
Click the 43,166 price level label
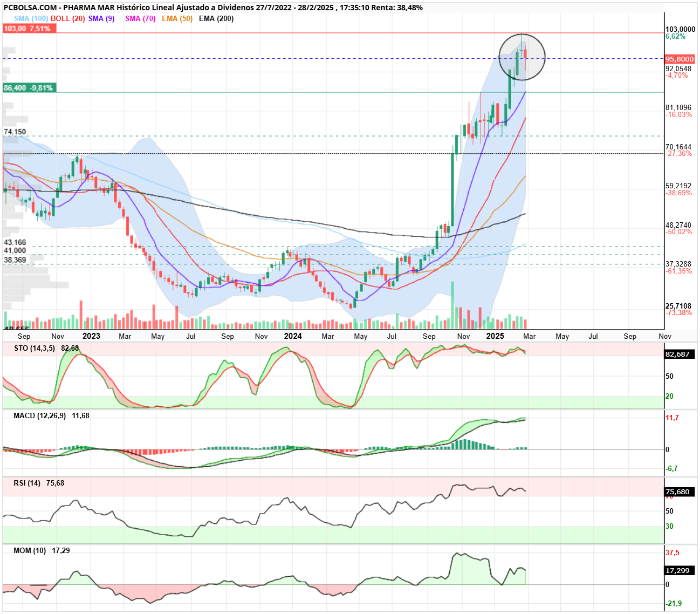(15, 243)
